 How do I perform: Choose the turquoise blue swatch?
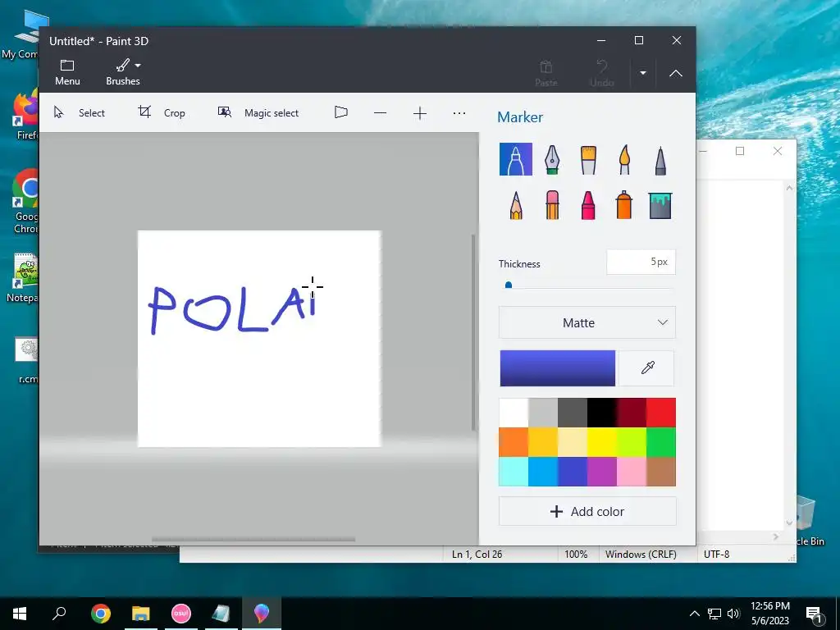pyautogui.click(x=543, y=472)
